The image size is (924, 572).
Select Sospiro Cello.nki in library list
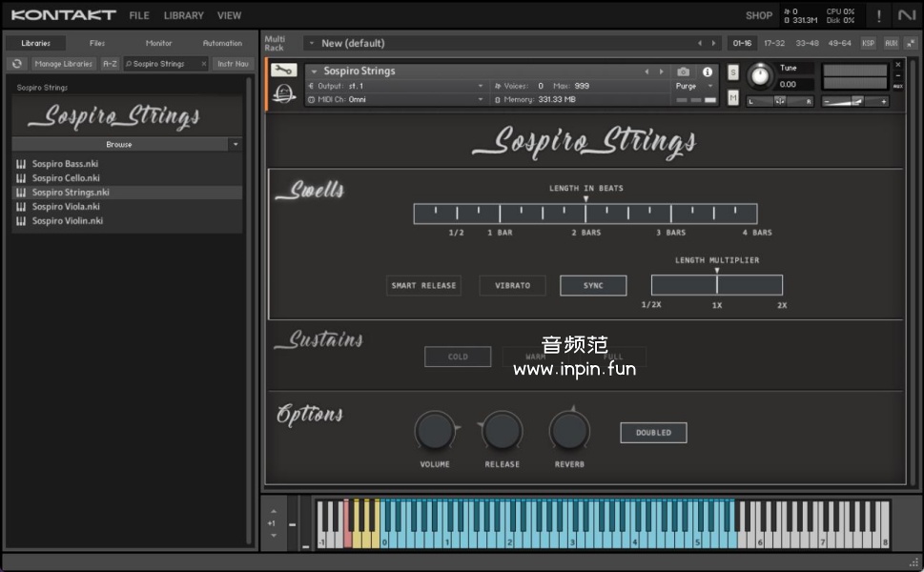point(66,177)
